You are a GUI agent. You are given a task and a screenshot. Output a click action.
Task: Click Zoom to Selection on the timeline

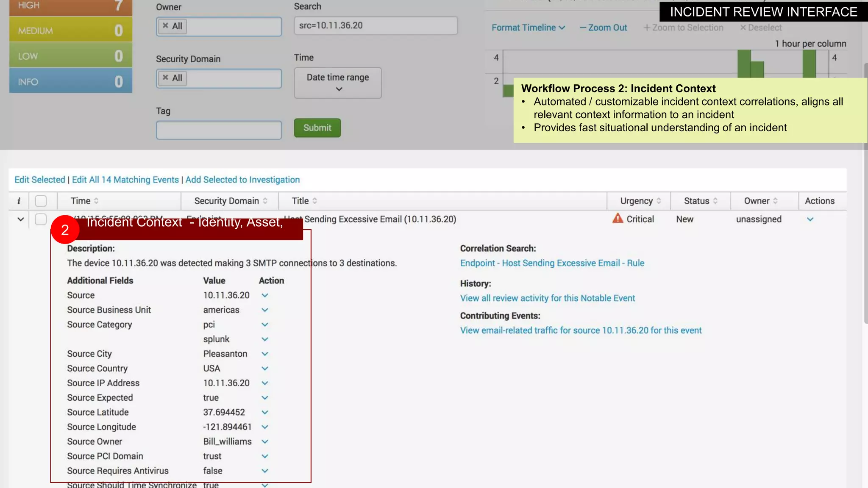point(683,28)
